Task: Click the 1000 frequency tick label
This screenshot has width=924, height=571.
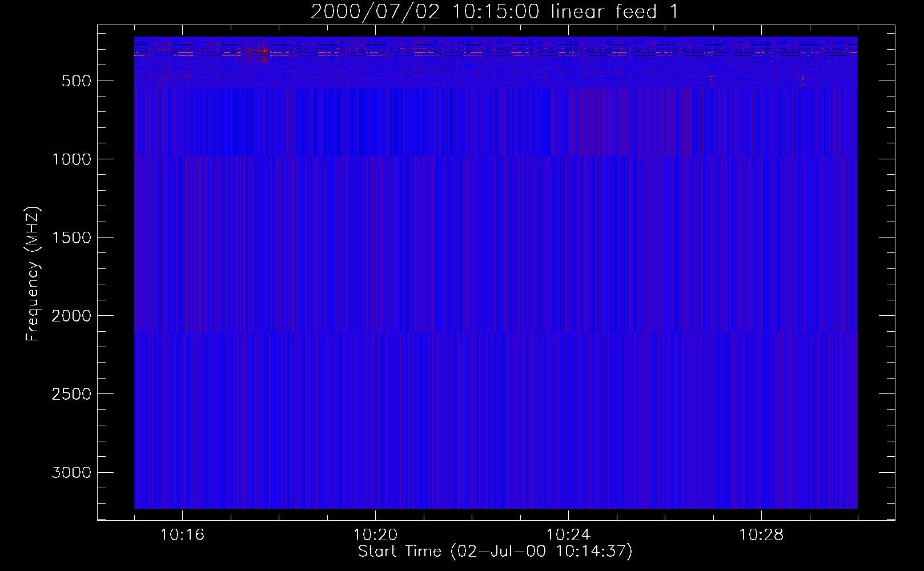Action: (x=71, y=159)
